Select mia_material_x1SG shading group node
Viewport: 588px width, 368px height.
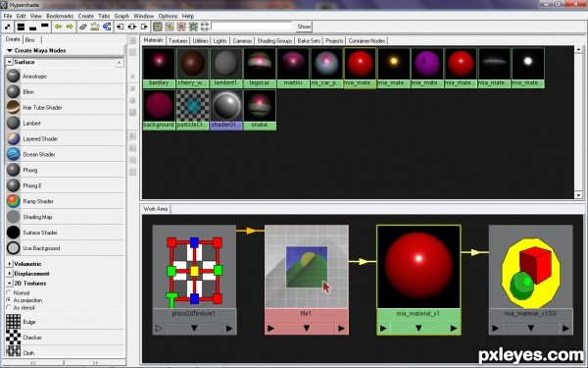click(530, 280)
